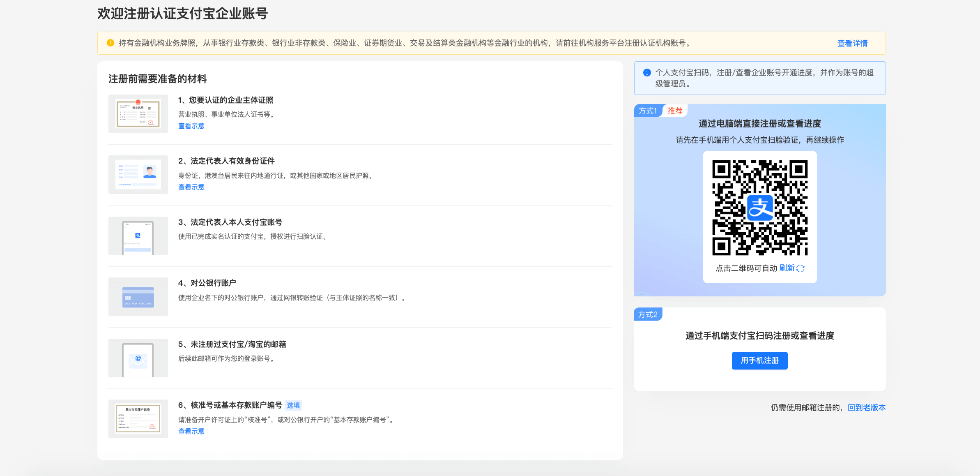The height and width of the screenshot is (476, 980).
Task: Click the bank card illustration icon
Action: point(138,297)
